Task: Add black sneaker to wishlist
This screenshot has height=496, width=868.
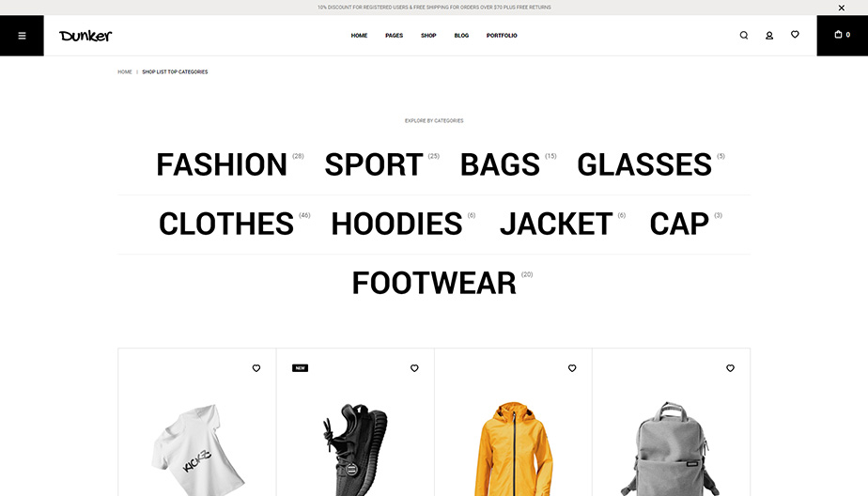Action: pos(414,368)
